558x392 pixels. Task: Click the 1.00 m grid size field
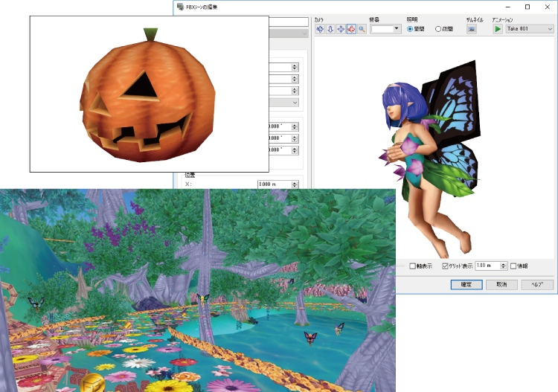(488, 266)
